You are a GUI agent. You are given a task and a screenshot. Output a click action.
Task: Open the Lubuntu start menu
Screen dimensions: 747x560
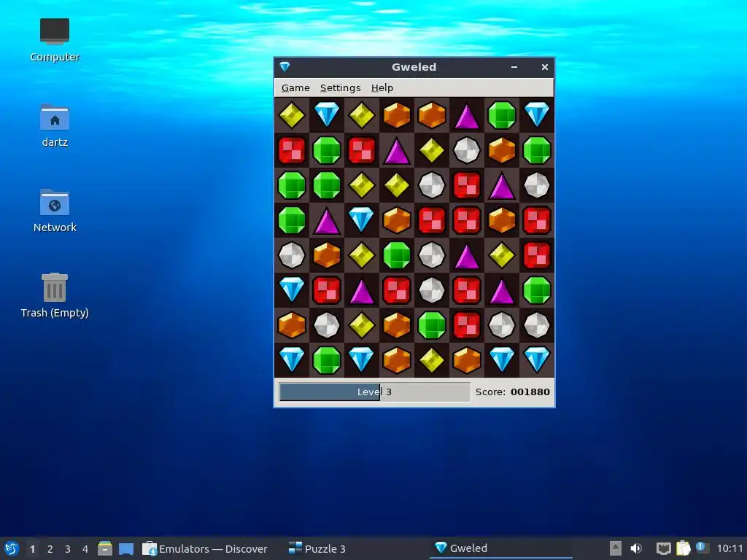(12, 548)
